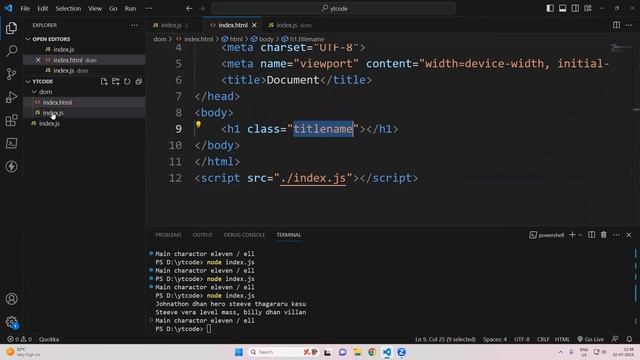The height and width of the screenshot is (360, 640).
Task: Open the Selection menu
Action: click(x=68, y=8)
